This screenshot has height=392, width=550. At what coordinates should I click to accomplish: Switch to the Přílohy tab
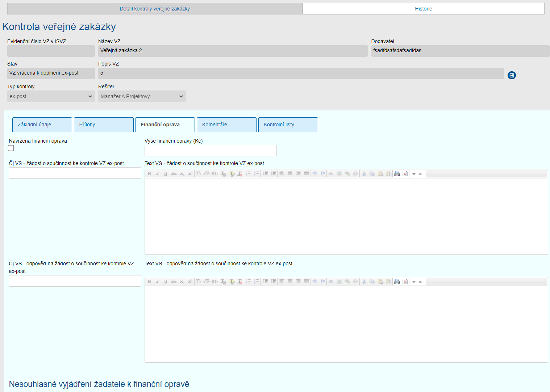pos(104,125)
